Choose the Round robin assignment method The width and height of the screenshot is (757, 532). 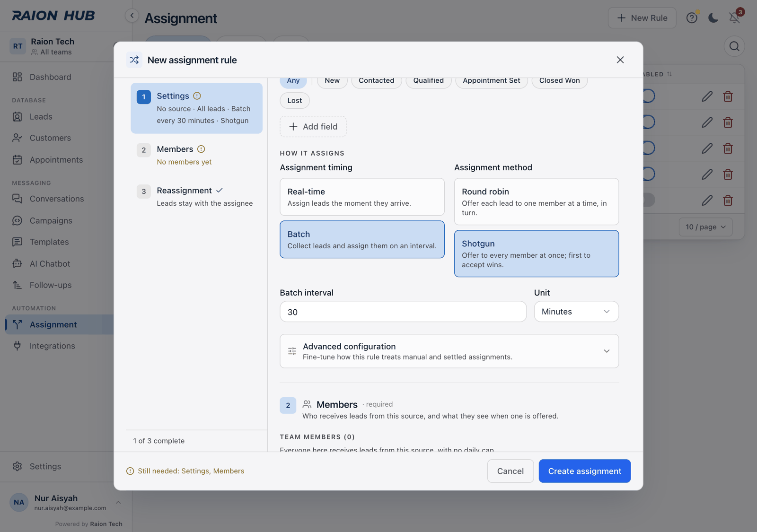[x=537, y=201]
